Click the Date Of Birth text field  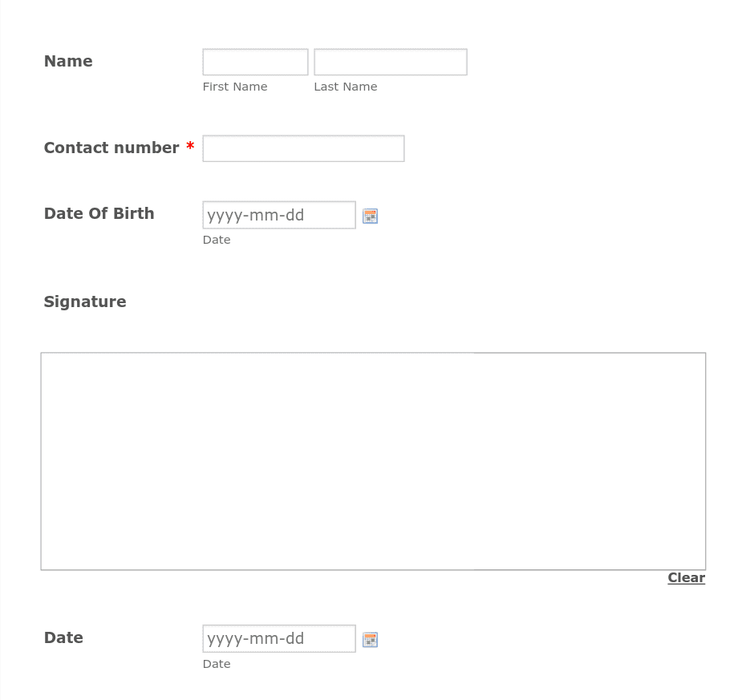click(279, 215)
